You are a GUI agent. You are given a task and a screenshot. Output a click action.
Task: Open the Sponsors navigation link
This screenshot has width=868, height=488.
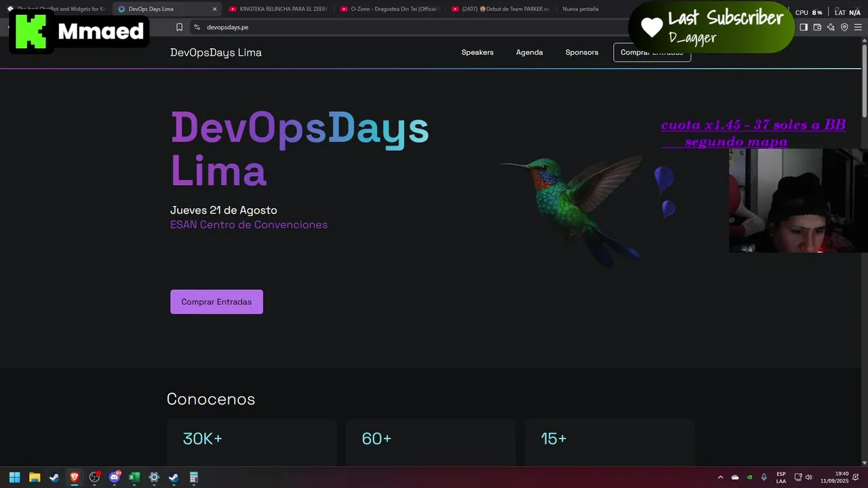pos(582,52)
